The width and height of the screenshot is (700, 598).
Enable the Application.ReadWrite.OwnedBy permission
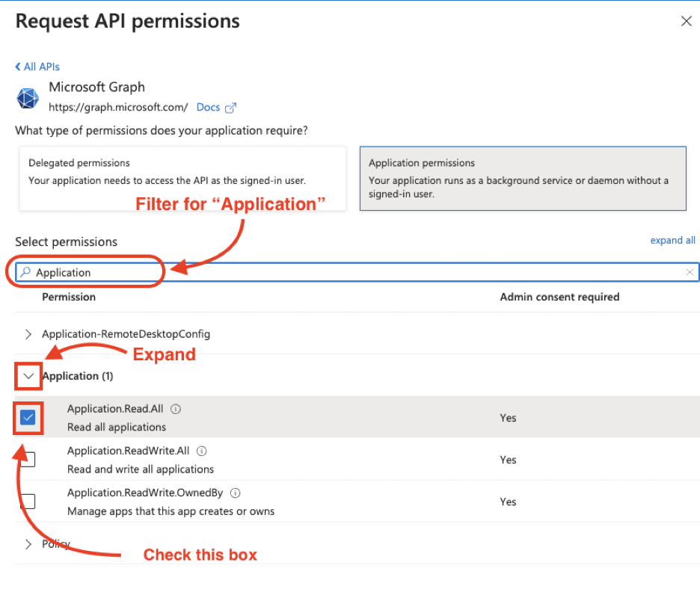[27, 501]
